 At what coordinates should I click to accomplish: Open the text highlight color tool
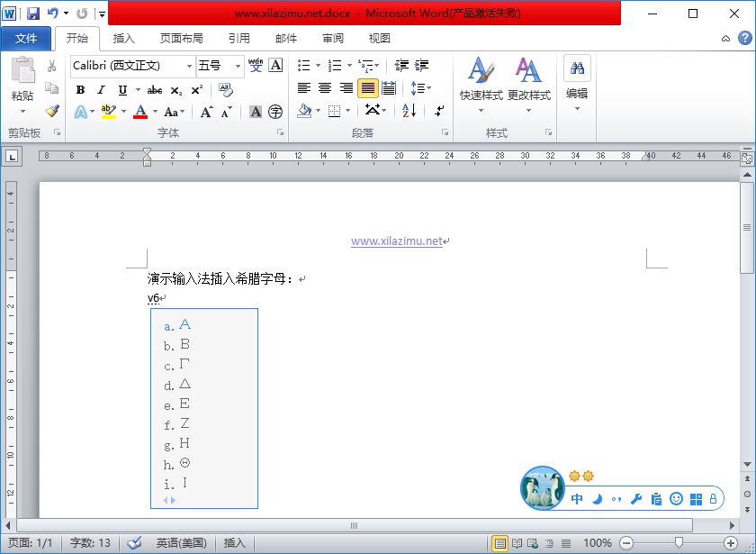[107, 111]
